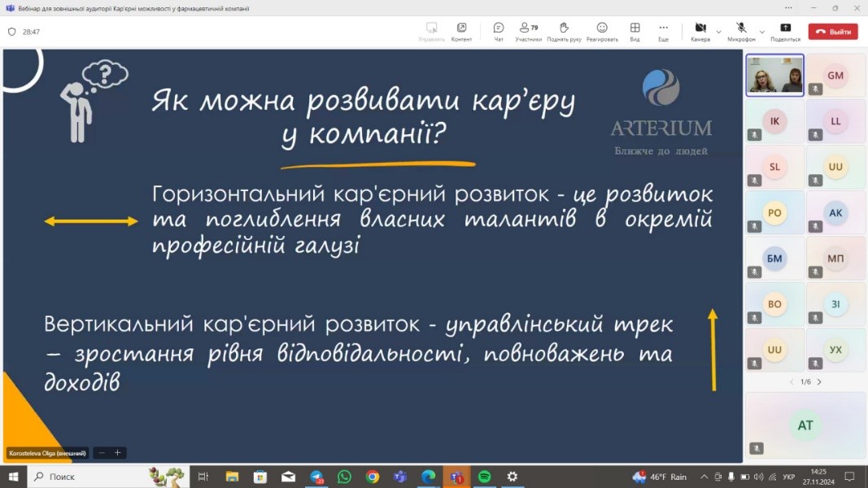This screenshot has width=868, height=488.
Task: Go to previous participants page
Action: pyautogui.click(x=792, y=381)
